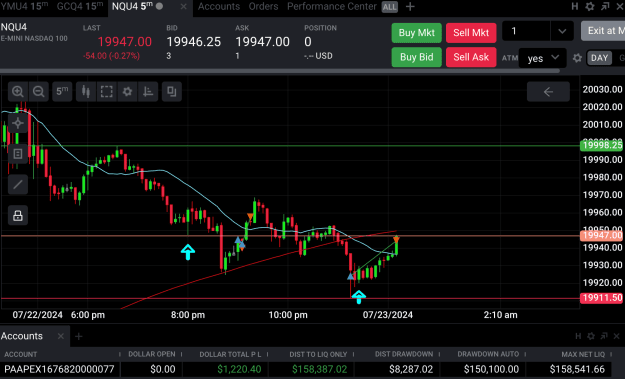Screen dimensions: 625x379
Task: Click the 19947.00 current price label on axis
Action: pyautogui.click(x=601, y=236)
